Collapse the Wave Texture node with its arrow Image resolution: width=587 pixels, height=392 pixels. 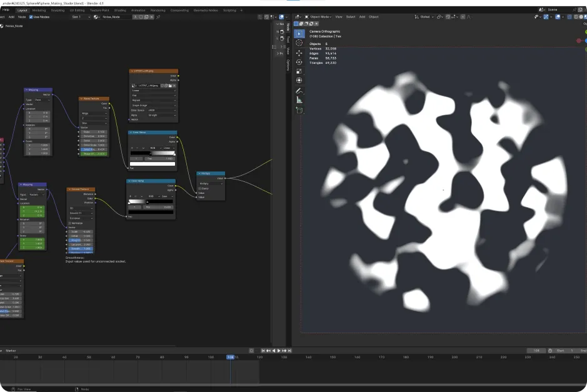[x=81, y=99]
